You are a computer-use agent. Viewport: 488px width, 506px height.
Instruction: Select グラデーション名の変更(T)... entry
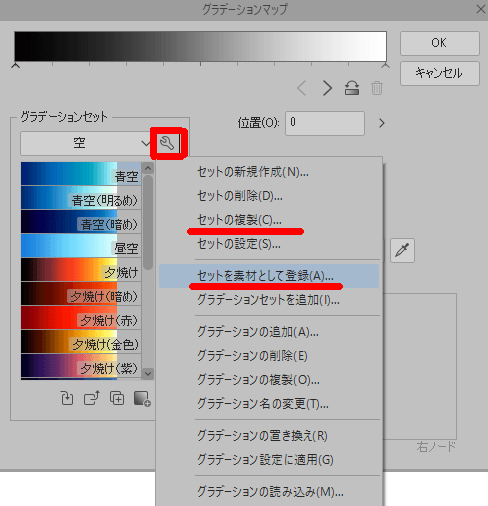[x=269, y=404]
